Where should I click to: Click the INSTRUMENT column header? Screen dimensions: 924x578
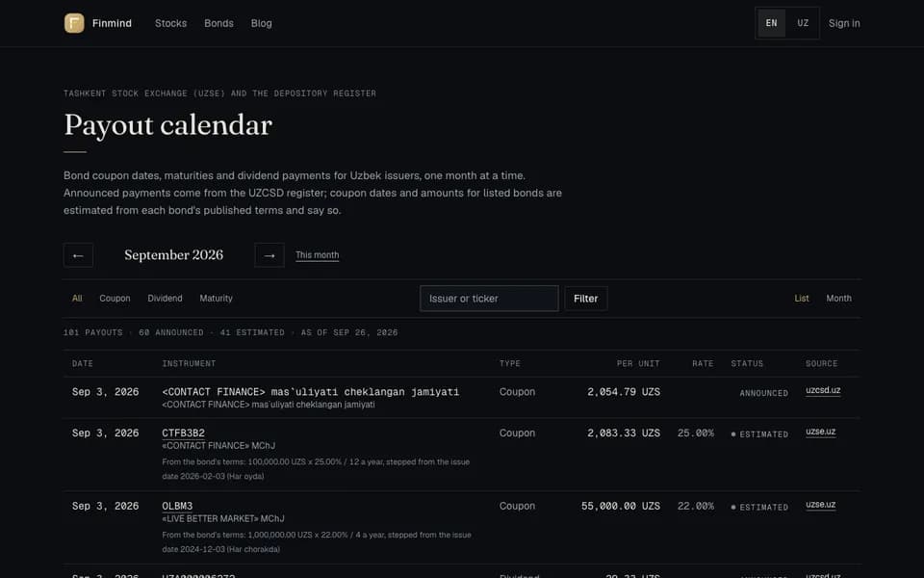point(190,363)
